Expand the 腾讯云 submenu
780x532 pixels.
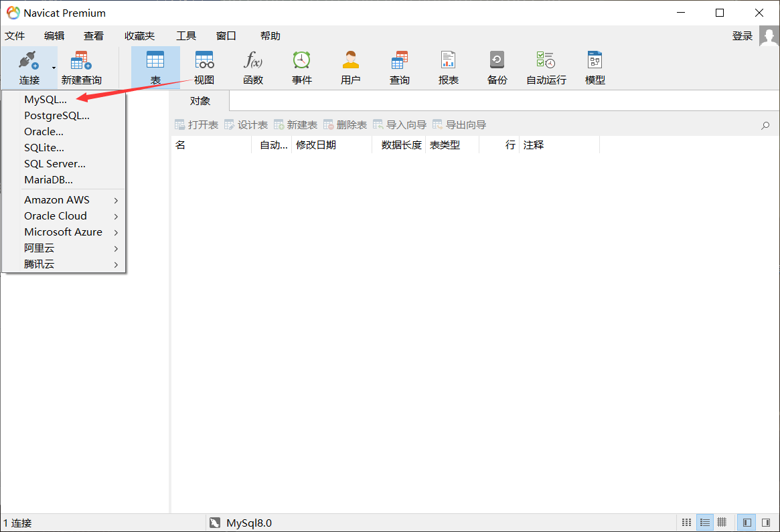tap(64, 264)
